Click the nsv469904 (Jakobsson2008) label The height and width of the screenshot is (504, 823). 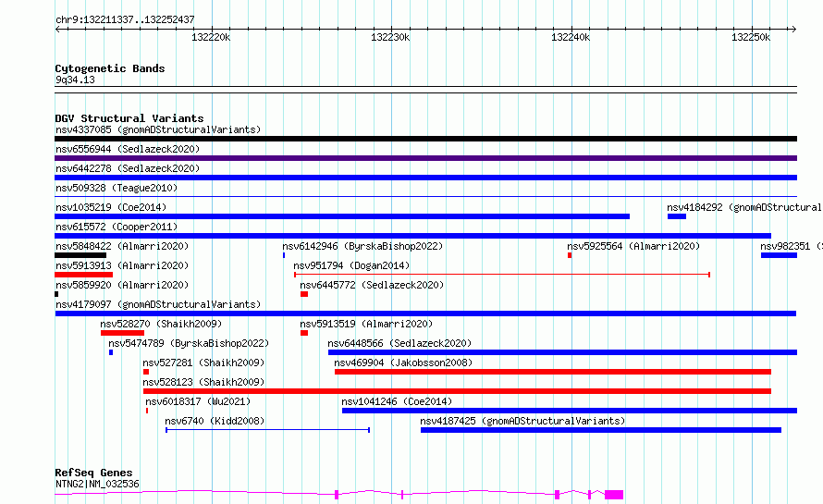click(x=403, y=363)
